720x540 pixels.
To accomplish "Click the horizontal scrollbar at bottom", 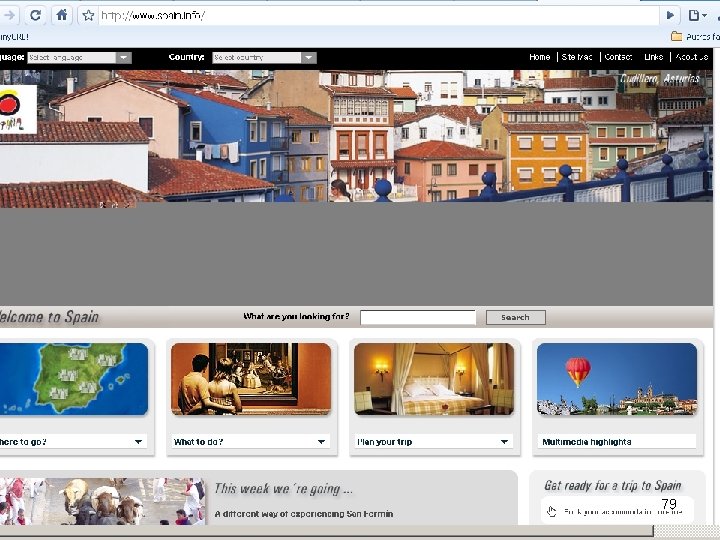I will pos(326,532).
